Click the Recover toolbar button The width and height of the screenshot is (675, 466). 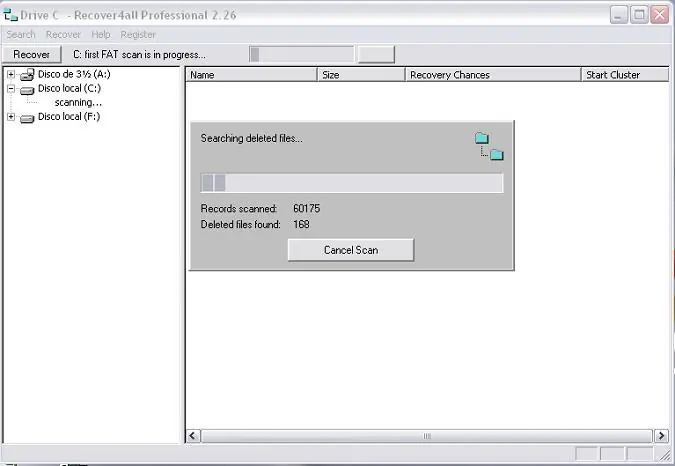click(31, 55)
